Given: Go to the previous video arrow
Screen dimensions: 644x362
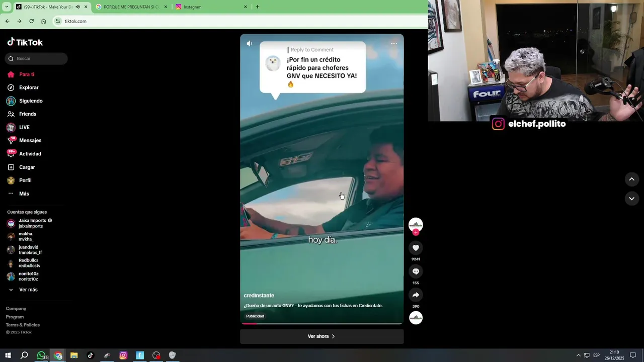Looking at the screenshot, I should pos(632,179).
